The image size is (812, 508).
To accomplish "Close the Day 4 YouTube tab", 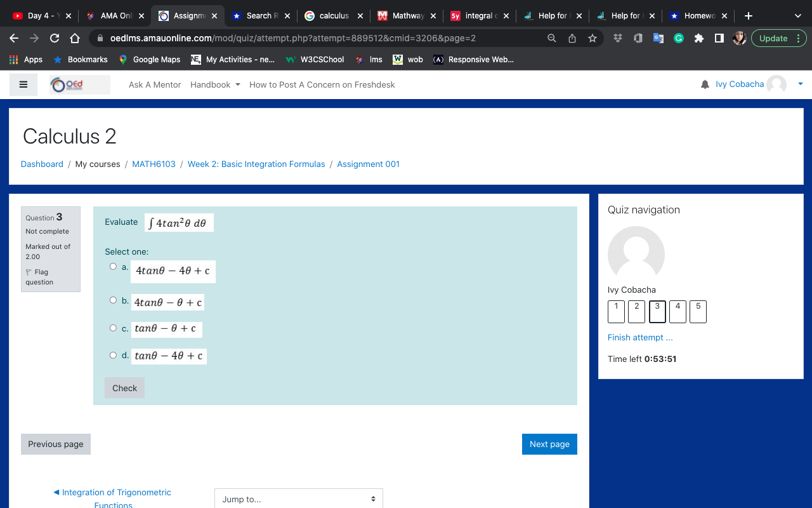I will (x=69, y=16).
